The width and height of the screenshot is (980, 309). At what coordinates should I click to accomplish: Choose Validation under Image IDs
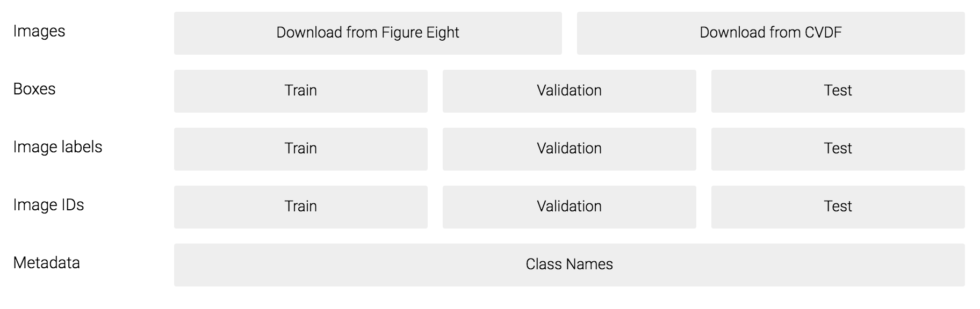[x=569, y=207]
